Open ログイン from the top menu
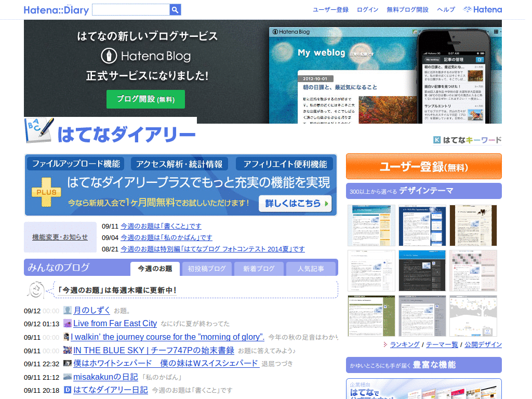Viewport: 532px width, 399px height. click(367, 9)
